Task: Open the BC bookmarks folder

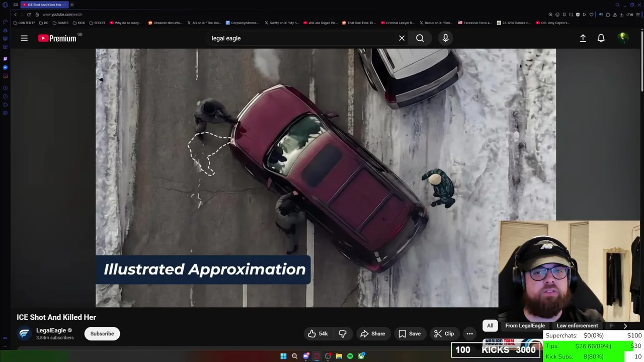Action: pyautogui.click(x=44, y=23)
